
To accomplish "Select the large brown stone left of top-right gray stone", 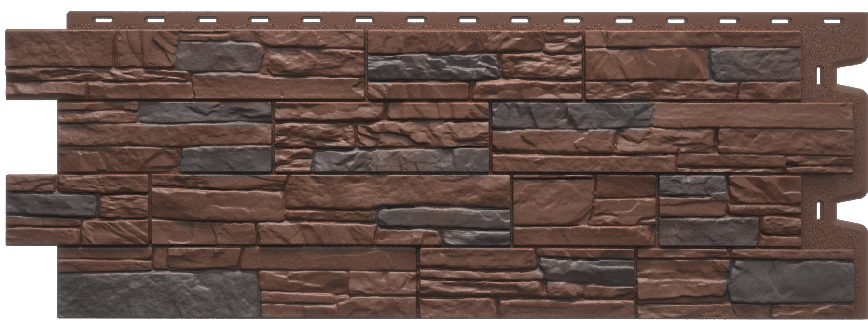I will pyautogui.click(x=648, y=65).
